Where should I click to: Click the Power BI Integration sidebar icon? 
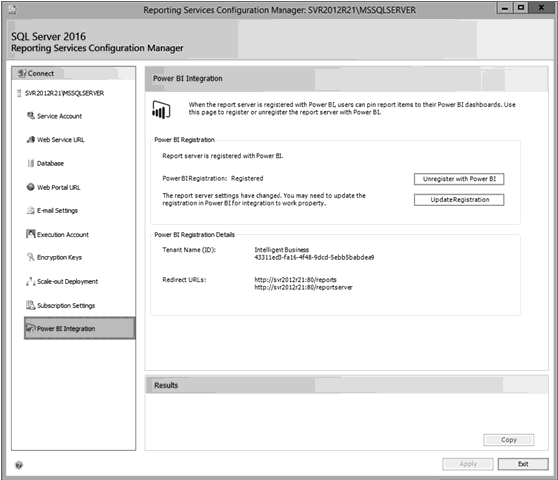pos(31,328)
